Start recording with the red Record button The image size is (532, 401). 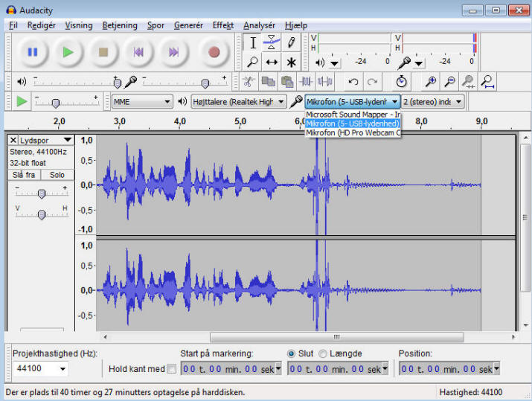coord(214,52)
